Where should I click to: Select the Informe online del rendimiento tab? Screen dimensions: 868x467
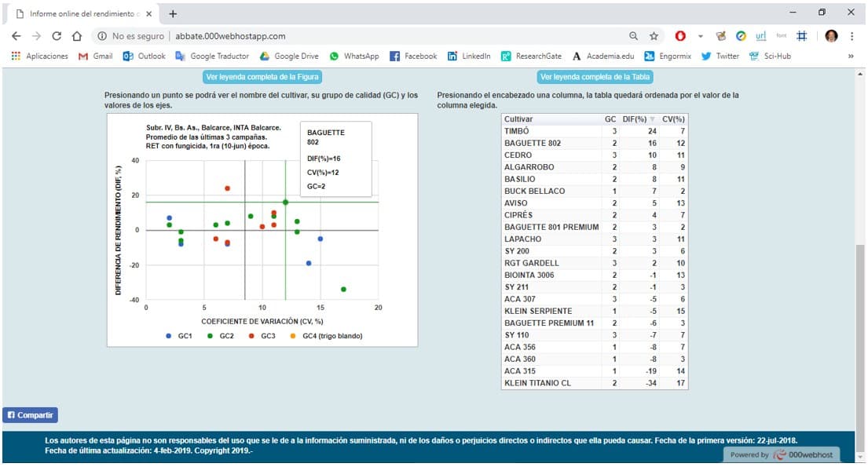[x=82, y=13]
